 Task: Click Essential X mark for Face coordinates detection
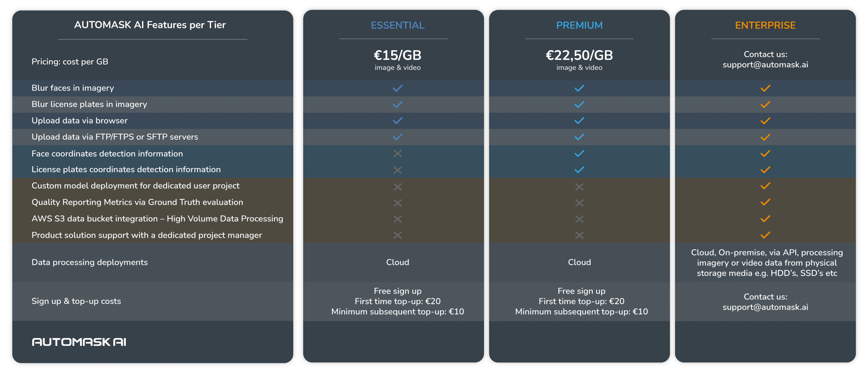[397, 154]
